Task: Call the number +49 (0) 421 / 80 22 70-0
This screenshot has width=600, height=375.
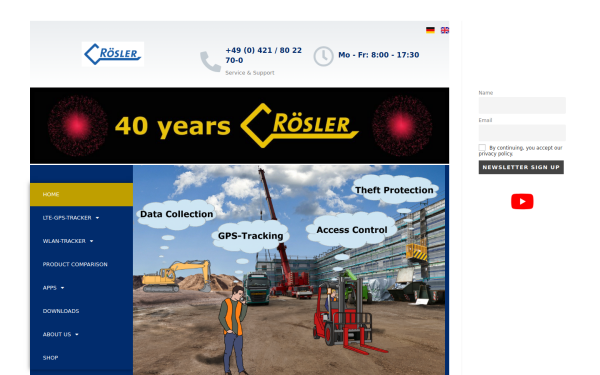Action: pos(263,55)
